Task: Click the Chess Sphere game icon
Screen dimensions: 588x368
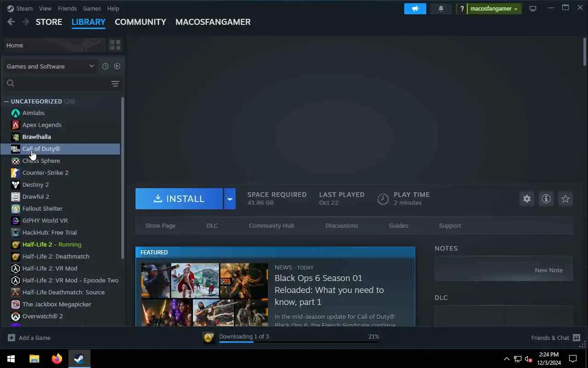Action: tap(16, 161)
